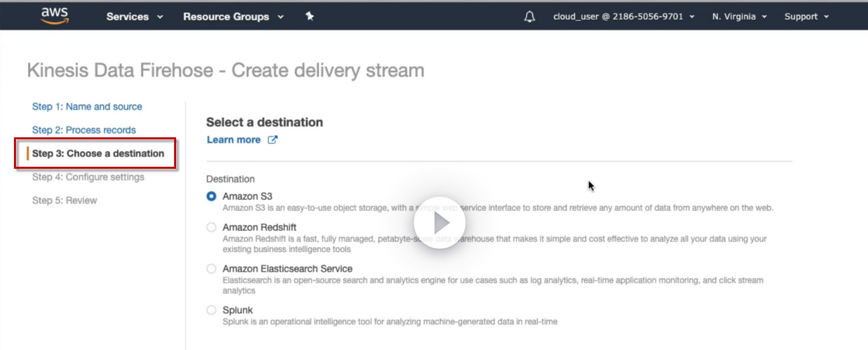Open the N. Virginia region selector

(739, 16)
